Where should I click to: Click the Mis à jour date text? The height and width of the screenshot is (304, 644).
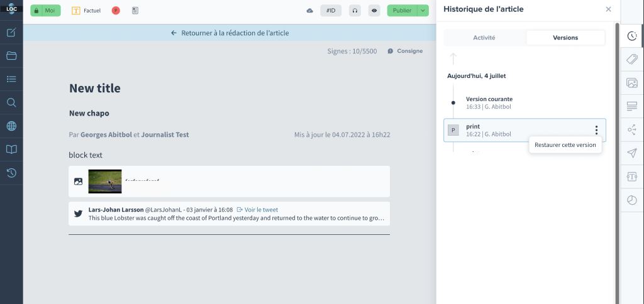click(x=342, y=134)
